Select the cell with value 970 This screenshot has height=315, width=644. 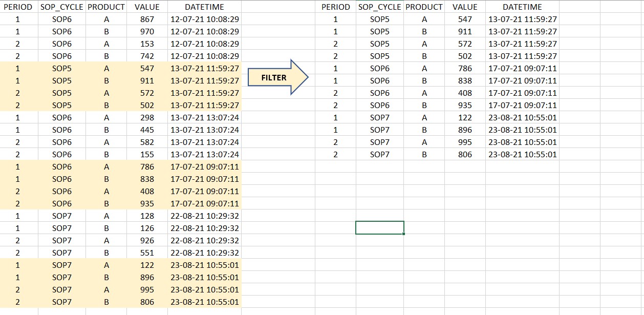point(147,31)
